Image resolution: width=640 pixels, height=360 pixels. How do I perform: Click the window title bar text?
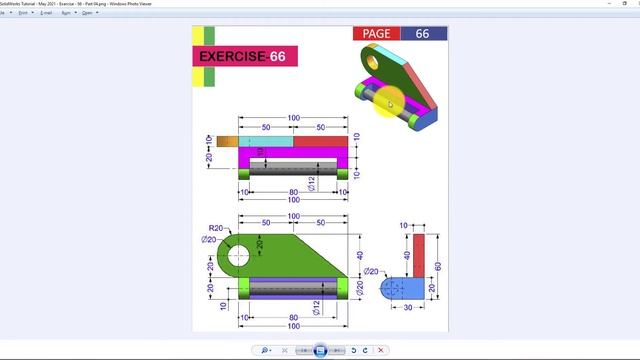76,4
